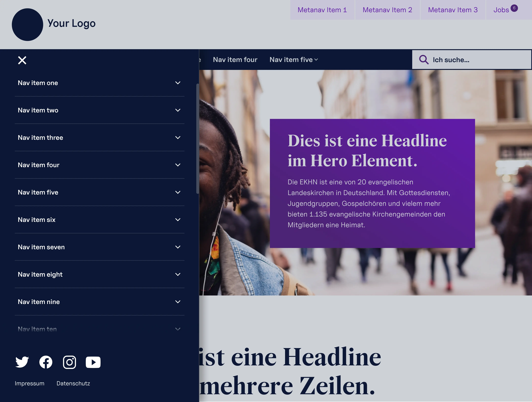Image resolution: width=532 pixels, height=402 pixels.
Task: Select Nav item four in top bar
Action: tap(235, 60)
